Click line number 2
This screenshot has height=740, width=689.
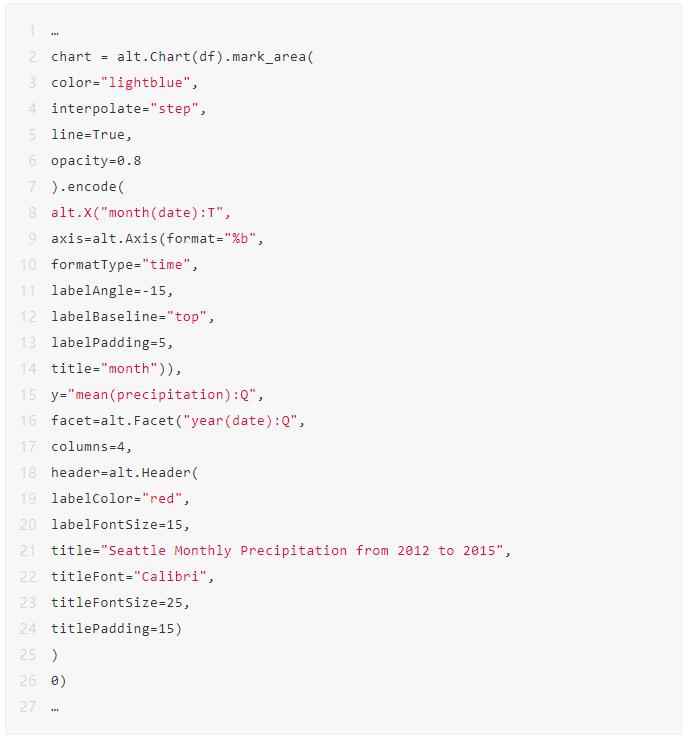[32, 57]
